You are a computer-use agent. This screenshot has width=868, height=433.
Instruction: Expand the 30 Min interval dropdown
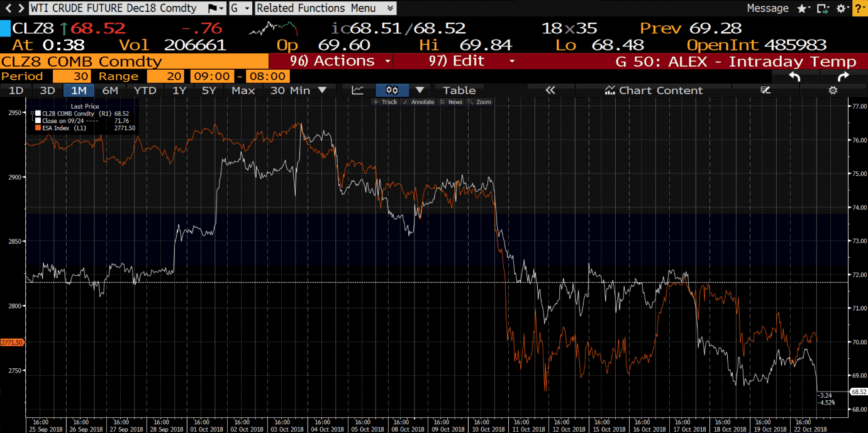coord(299,90)
